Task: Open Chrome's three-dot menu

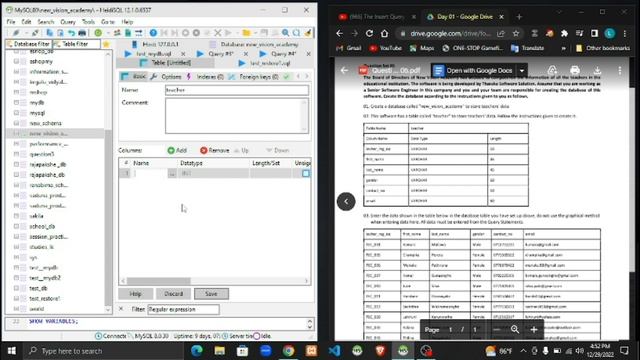Action: [625, 33]
